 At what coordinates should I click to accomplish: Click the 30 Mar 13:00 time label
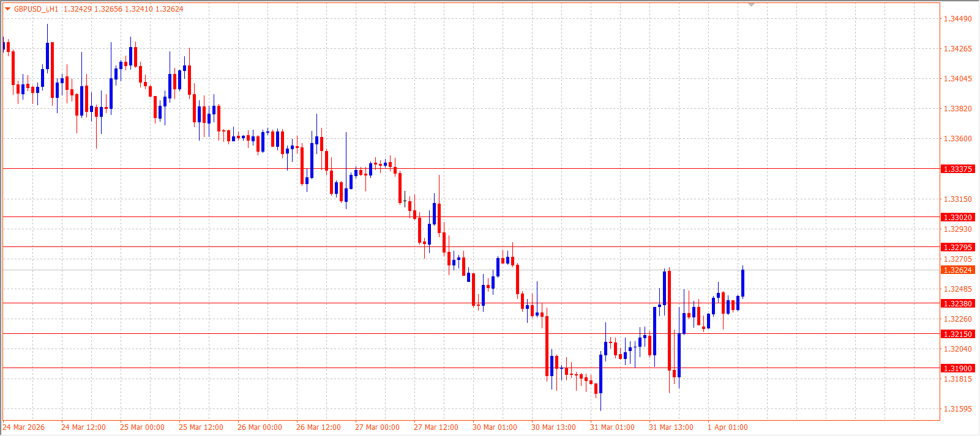tap(553, 427)
